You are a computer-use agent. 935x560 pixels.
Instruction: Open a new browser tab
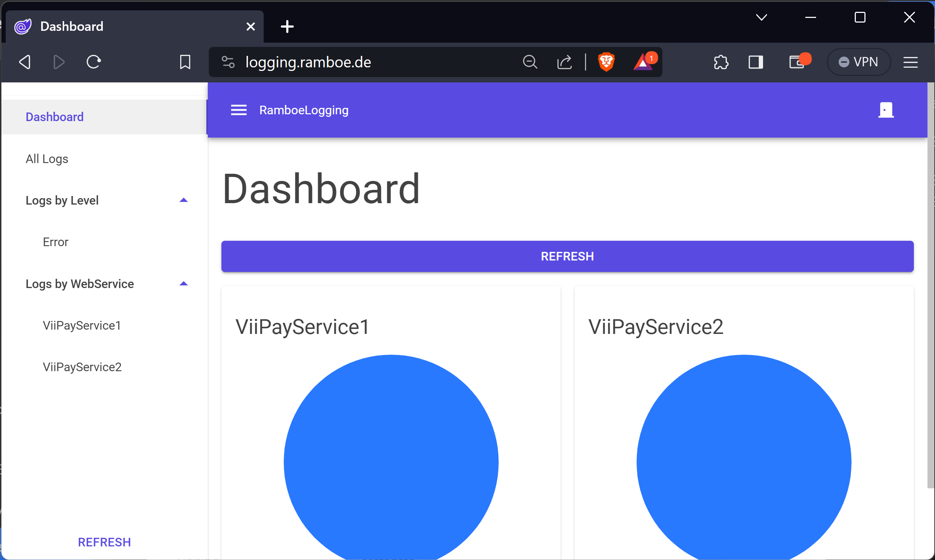tap(287, 27)
